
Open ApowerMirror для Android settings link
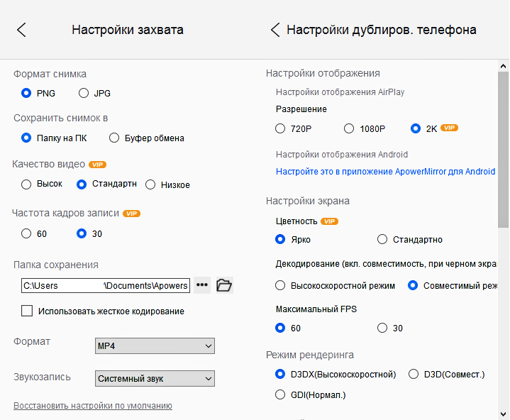(385, 172)
